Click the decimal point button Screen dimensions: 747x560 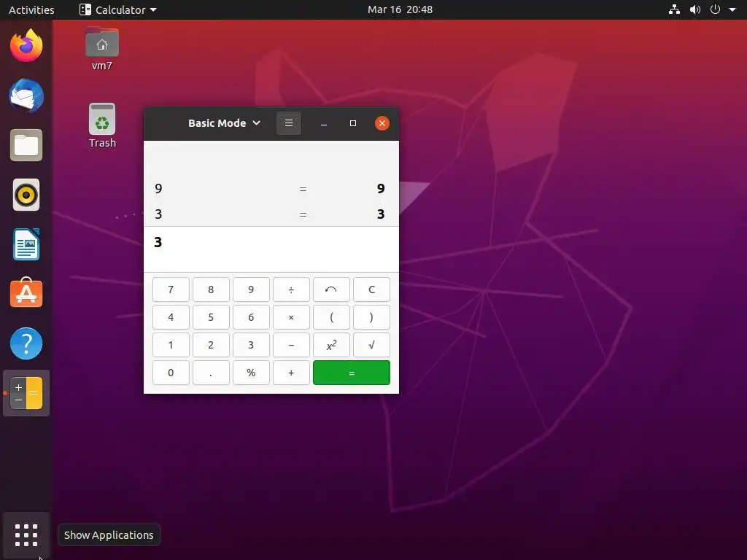click(211, 373)
